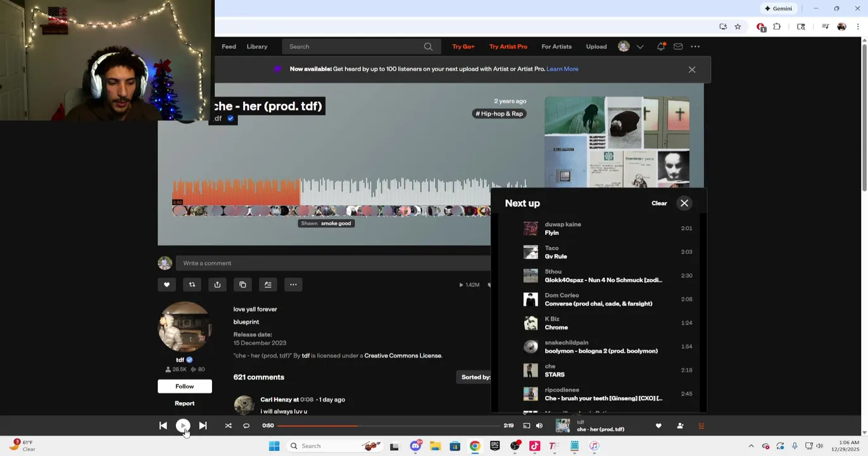Viewport: 868px width, 456px height.
Task: Open Windows Start menu
Action: (x=274, y=446)
